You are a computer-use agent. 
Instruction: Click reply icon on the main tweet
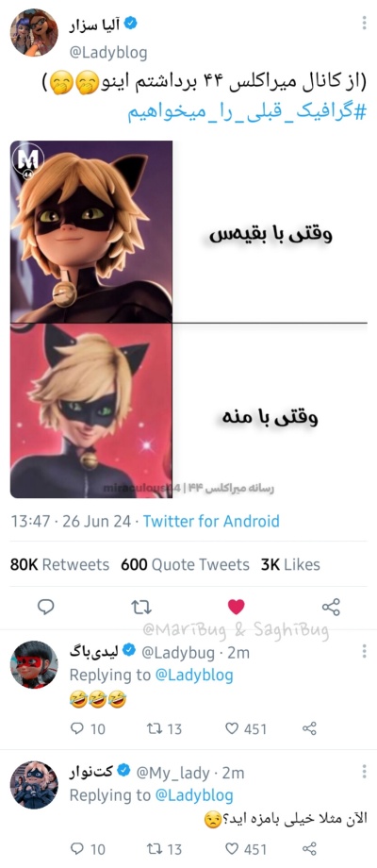(46, 608)
